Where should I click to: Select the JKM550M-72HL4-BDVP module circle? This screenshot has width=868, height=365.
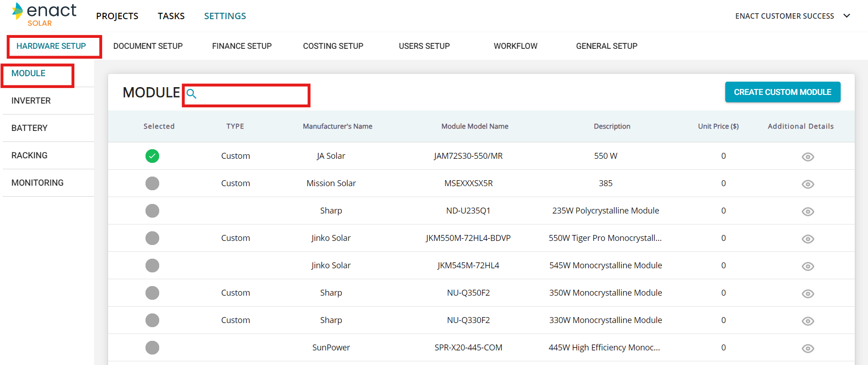click(x=152, y=238)
